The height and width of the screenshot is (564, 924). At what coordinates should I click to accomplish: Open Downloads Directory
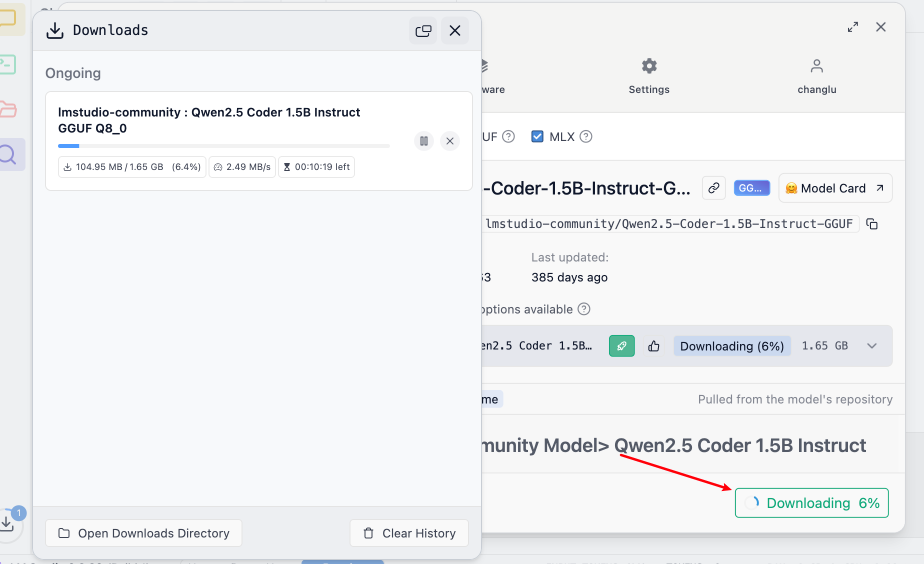(x=143, y=533)
